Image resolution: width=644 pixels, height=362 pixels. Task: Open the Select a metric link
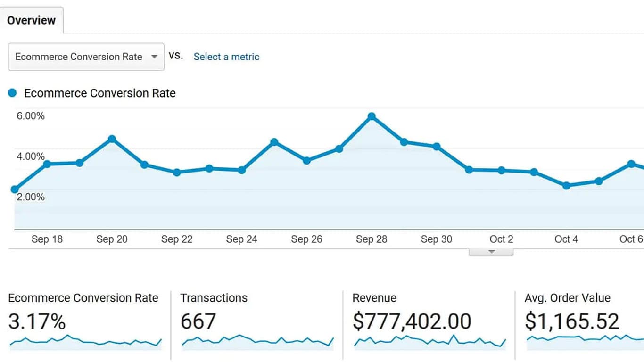coord(226,57)
